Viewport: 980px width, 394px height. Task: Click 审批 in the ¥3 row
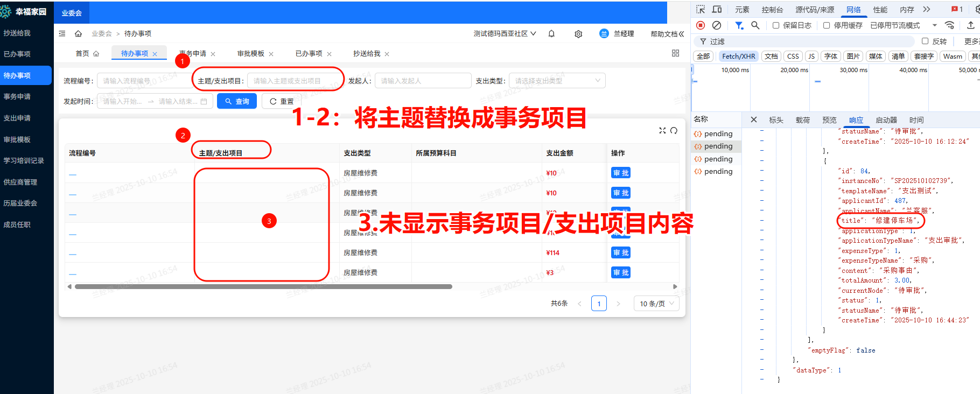[621, 272]
